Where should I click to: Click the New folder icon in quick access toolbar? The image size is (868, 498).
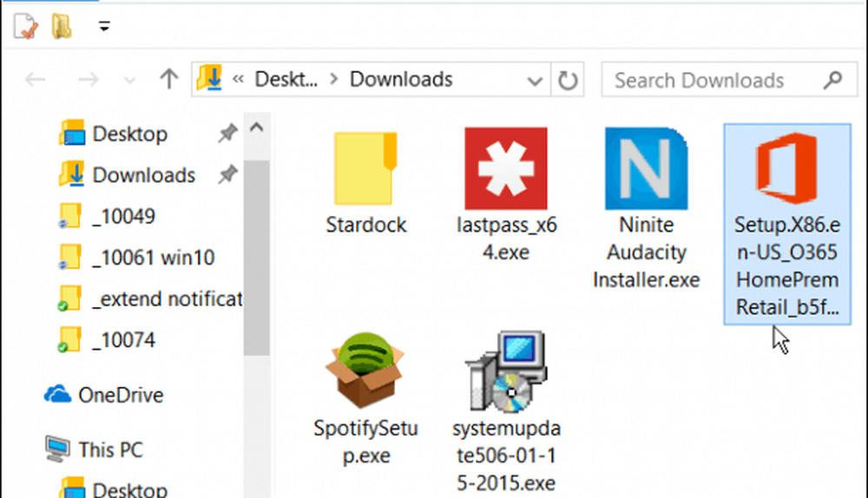[x=62, y=26]
